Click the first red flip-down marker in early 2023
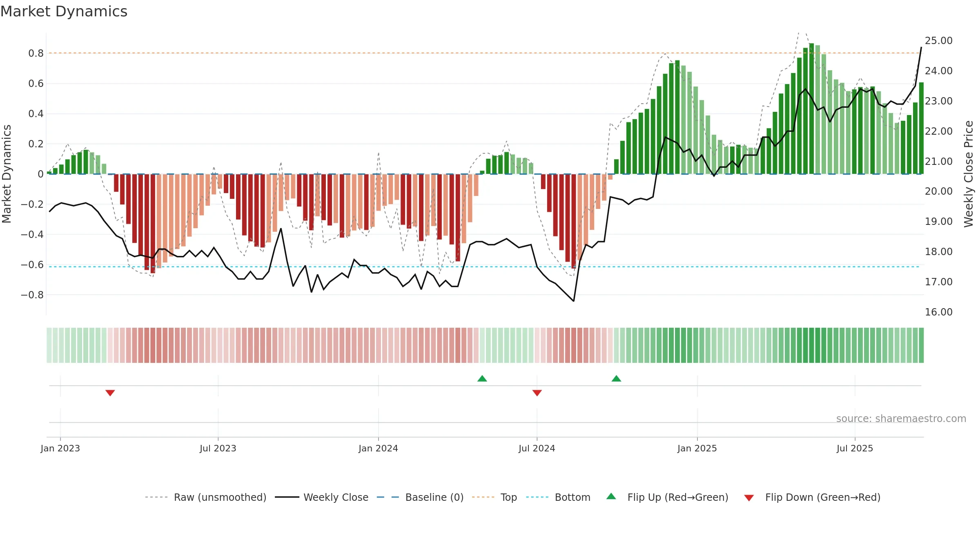Viewport: 980px width, 551px height. (x=110, y=393)
